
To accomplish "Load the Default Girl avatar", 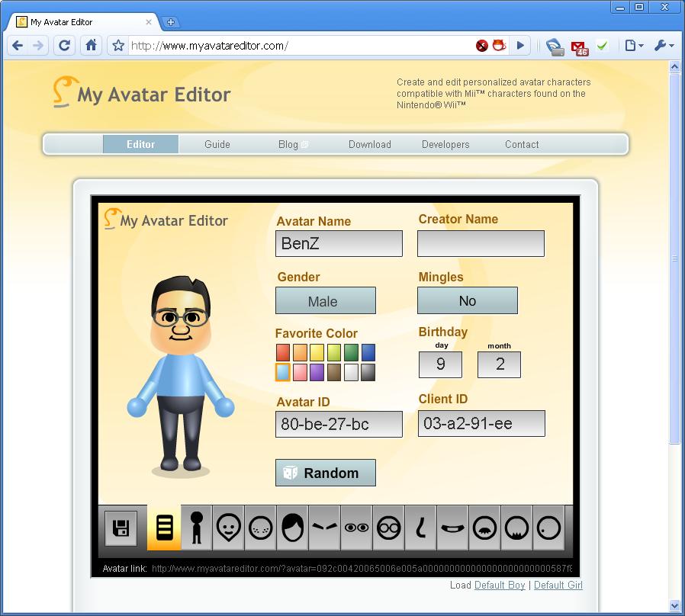I will pos(558,585).
